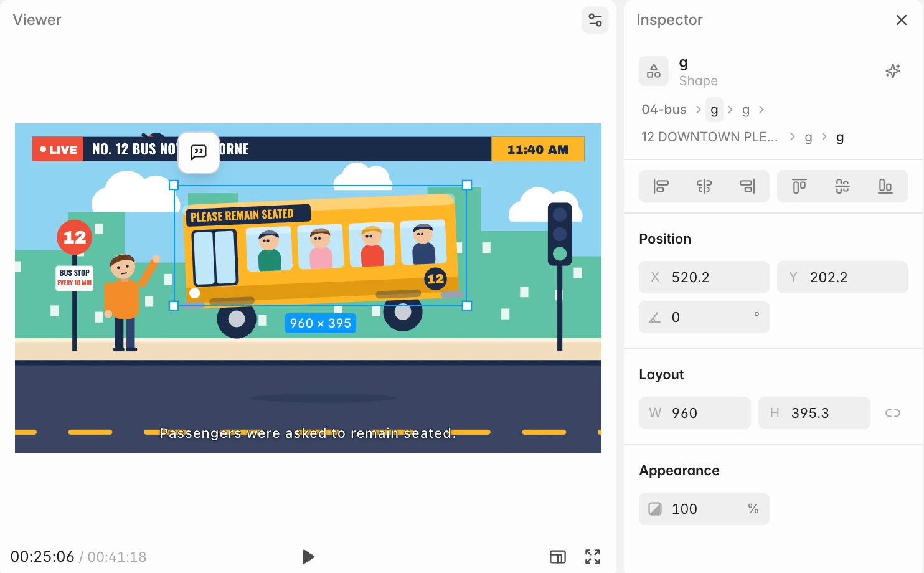Click the Y position field
The height and width of the screenshot is (573, 924).
click(842, 277)
